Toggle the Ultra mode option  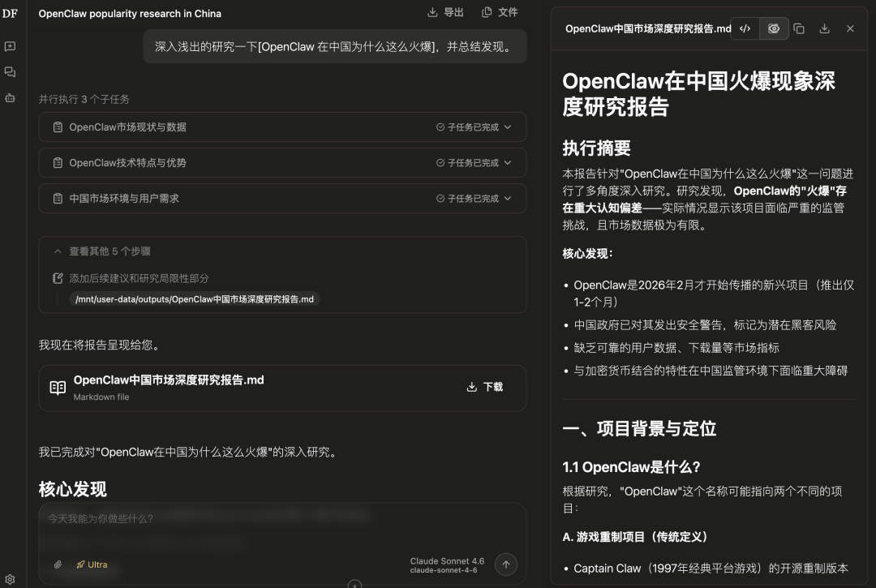(x=92, y=564)
